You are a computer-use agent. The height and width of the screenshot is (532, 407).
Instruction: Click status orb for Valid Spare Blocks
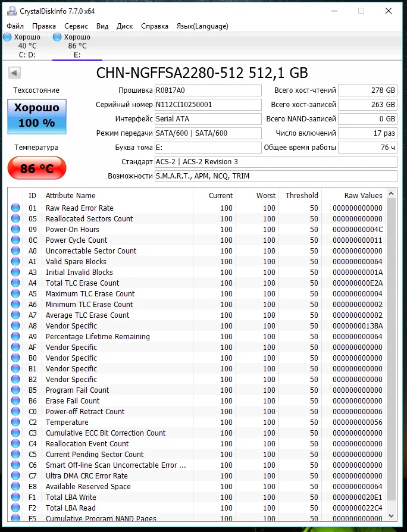15,261
